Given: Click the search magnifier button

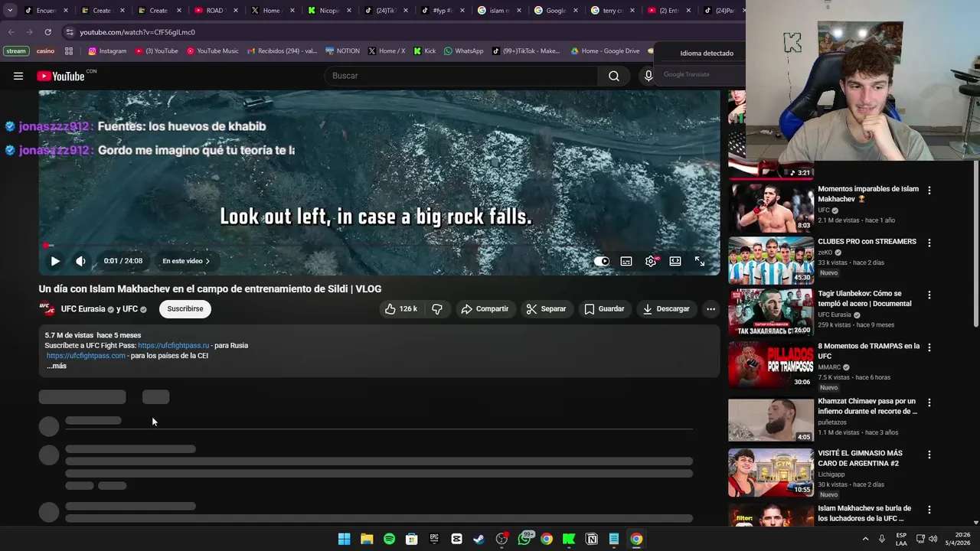Looking at the screenshot, I should pos(614,76).
